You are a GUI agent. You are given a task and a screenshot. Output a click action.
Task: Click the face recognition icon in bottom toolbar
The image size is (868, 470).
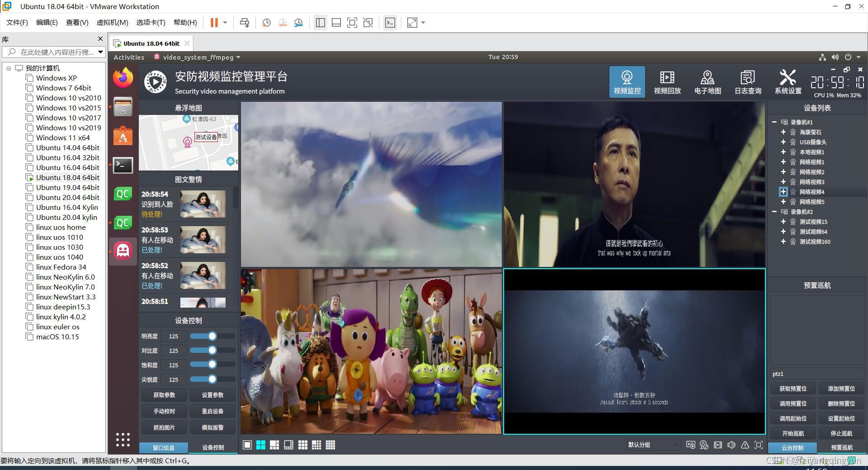click(704, 445)
